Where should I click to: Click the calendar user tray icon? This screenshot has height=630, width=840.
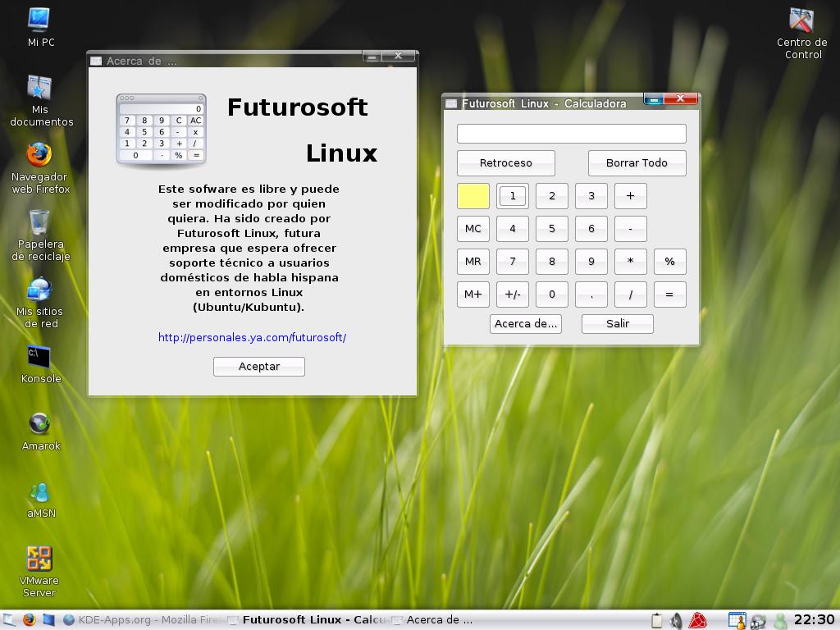point(737,620)
